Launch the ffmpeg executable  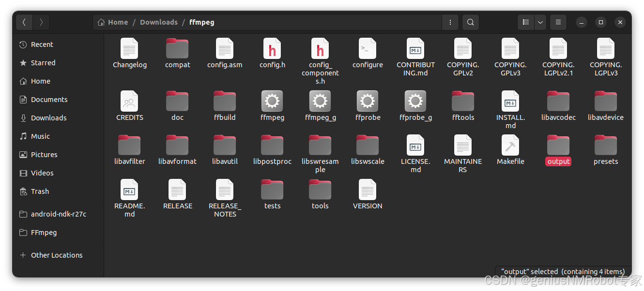coord(272,102)
